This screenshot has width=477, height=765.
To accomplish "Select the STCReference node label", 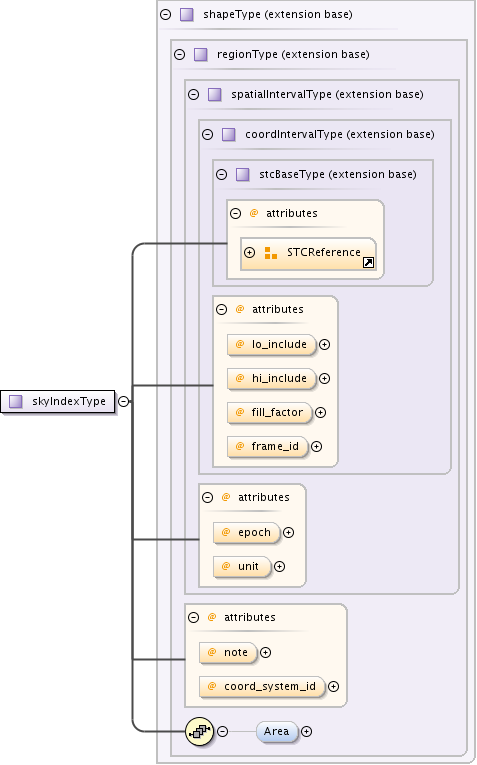I will (324, 253).
